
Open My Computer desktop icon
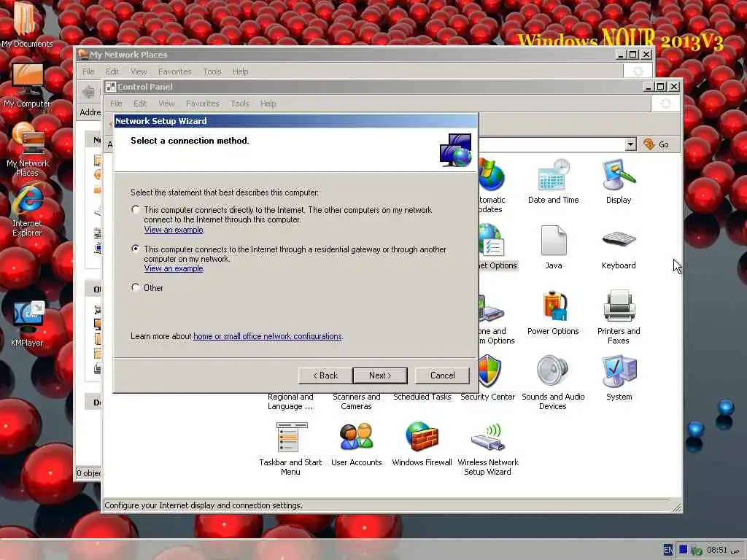tap(27, 86)
